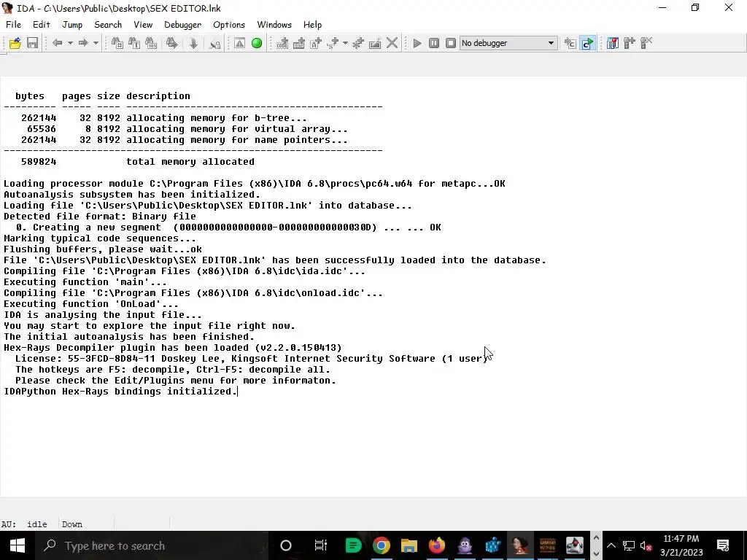Show hidden system tray icons chevron
Screen dimensions: 747x560
[x=611, y=545]
